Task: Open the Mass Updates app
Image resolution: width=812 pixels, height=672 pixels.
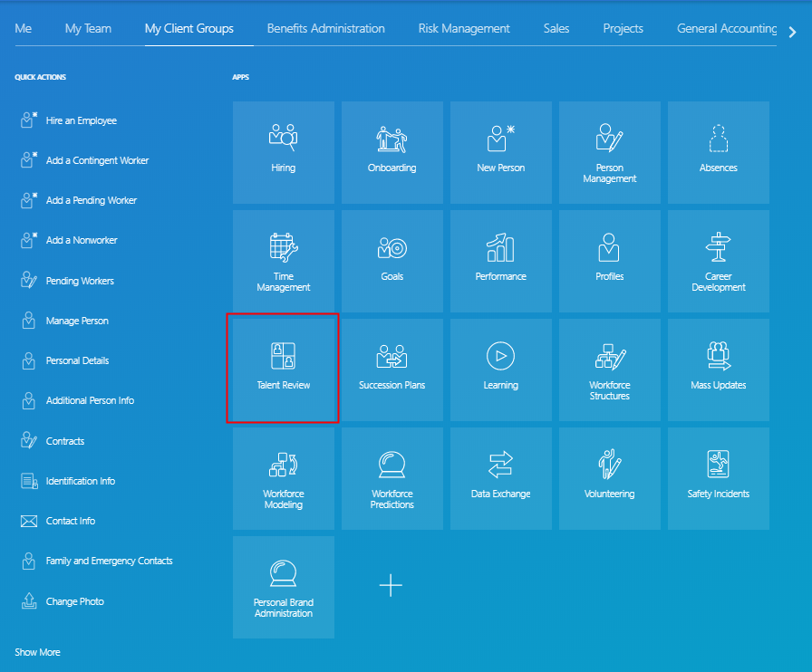Action: [x=718, y=369]
